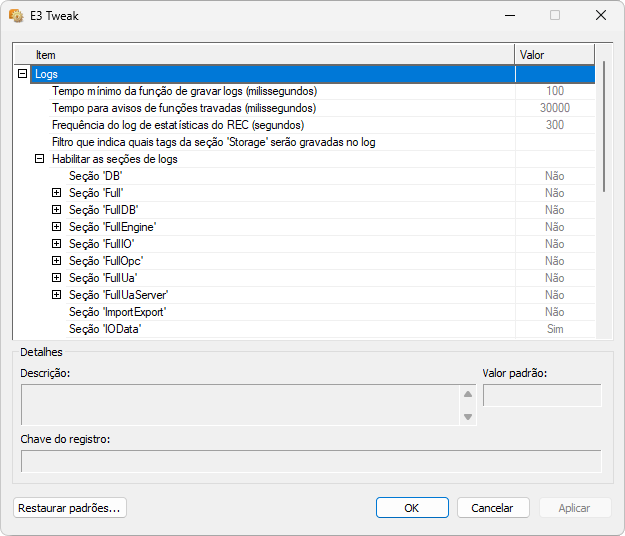Select the Seção 'ImportExport' row

(x=117, y=312)
